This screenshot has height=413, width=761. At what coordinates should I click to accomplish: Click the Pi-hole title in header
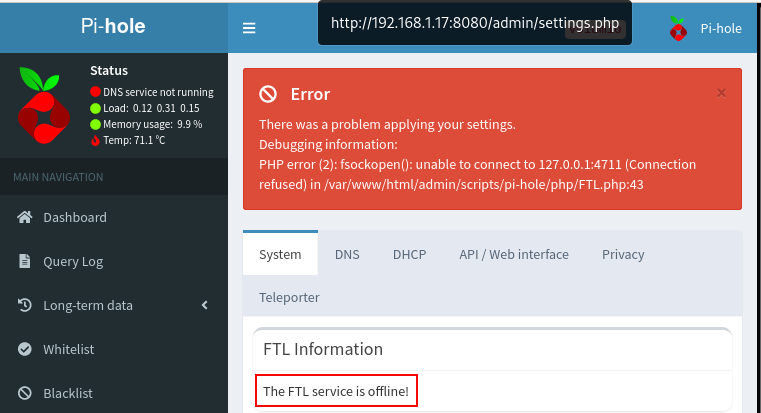click(113, 26)
